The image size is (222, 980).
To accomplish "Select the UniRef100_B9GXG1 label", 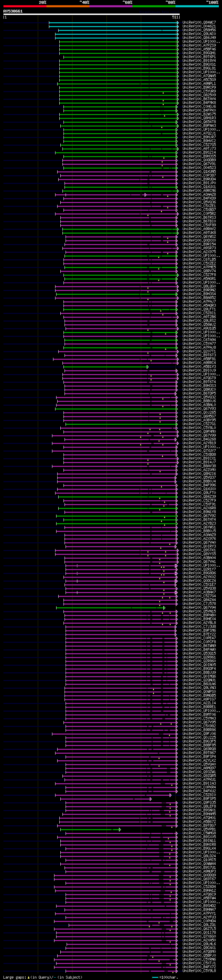I will 199,65.
